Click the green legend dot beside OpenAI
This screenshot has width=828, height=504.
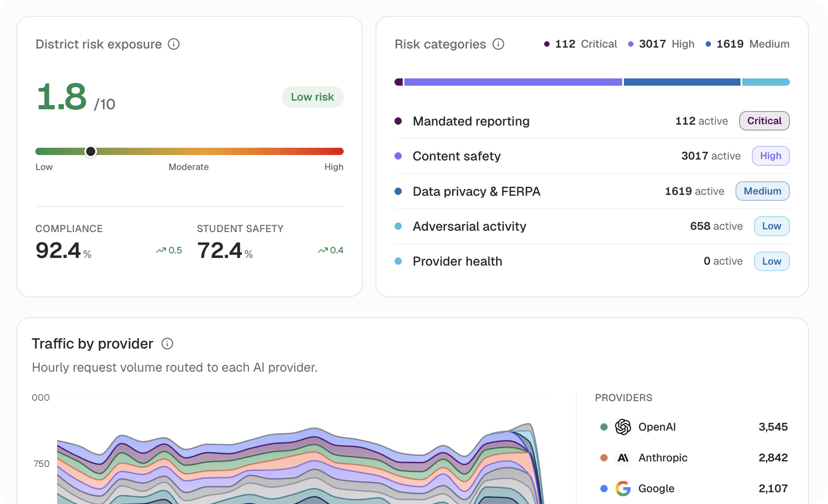[604, 427]
